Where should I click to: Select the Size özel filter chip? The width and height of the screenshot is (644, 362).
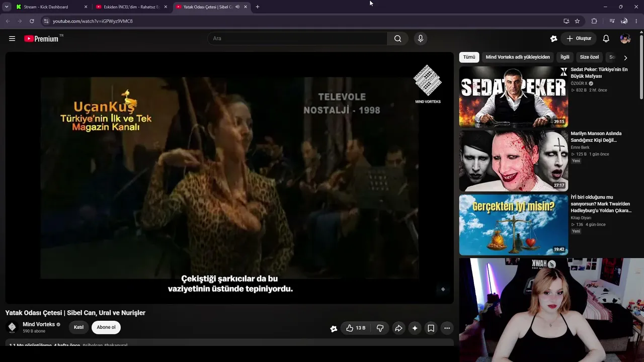coord(589,57)
